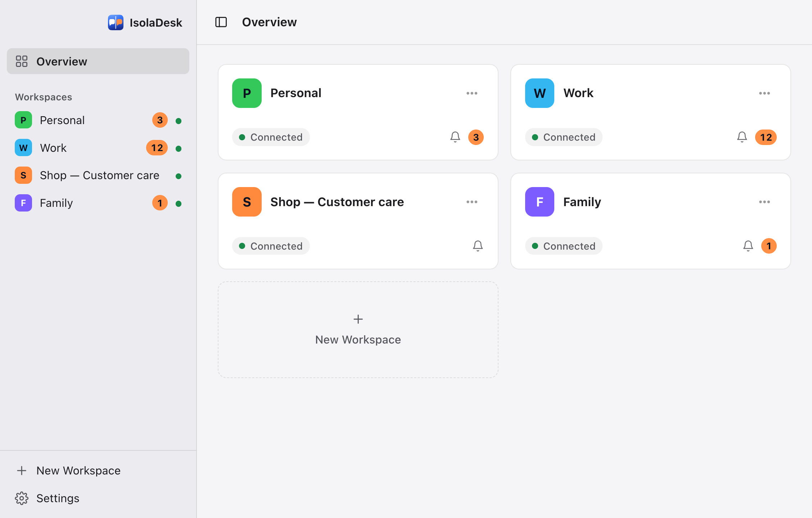Click Connected status on Shop — Customer care card
The height and width of the screenshot is (518, 812).
pyautogui.click(x=271, y=246)
